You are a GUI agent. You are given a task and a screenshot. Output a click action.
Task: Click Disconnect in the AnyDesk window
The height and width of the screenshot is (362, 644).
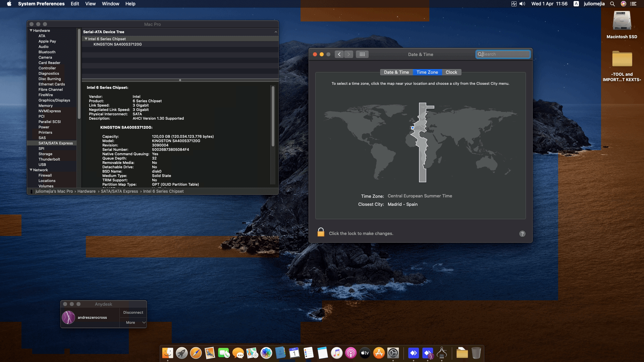pos(133,312)
